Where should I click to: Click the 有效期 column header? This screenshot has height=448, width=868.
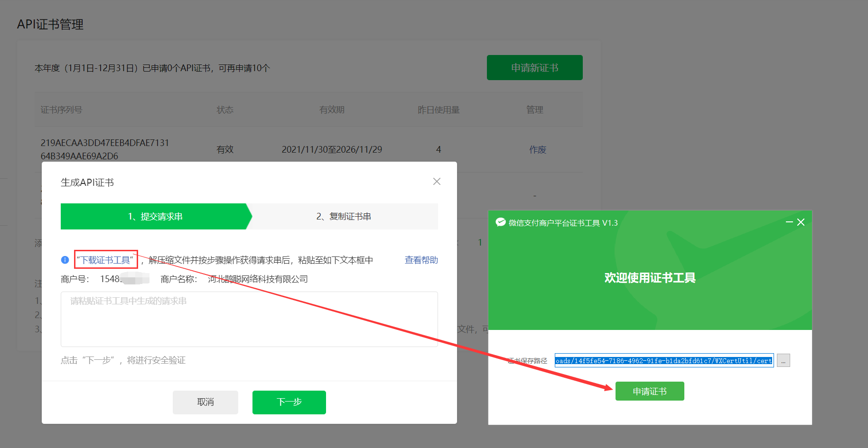[x=332, y=110]
